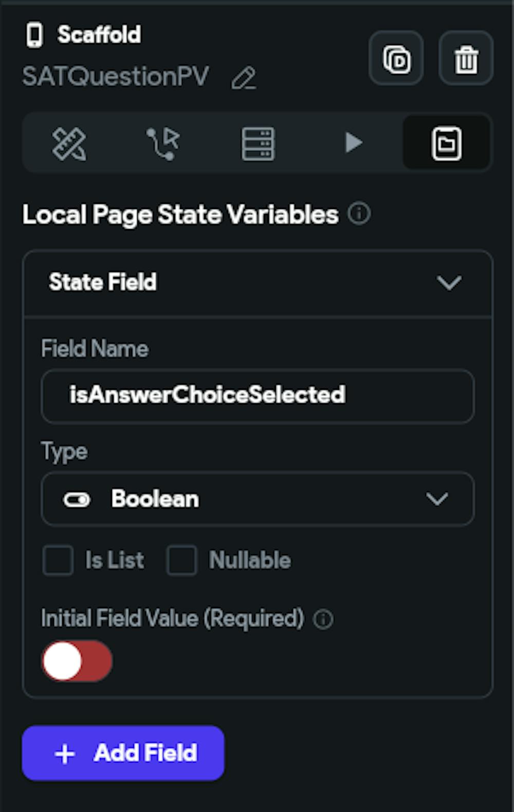The image size is (514, 812).
Task: Click the State Field header
Action: [x=103, y=282]
